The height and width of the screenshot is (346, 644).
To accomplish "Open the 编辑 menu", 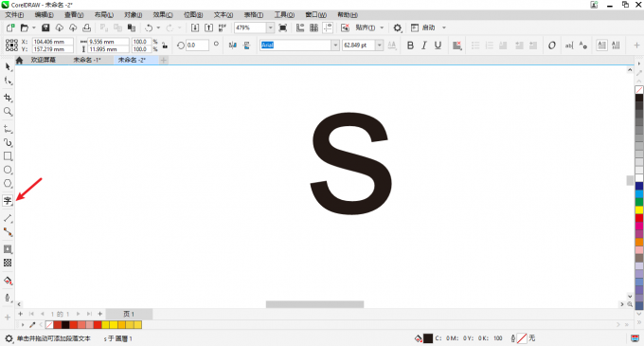I will [x=44, y=15].
